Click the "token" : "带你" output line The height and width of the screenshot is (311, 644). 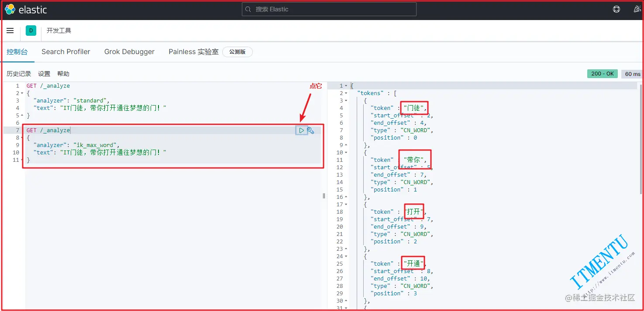click(399, 160)
